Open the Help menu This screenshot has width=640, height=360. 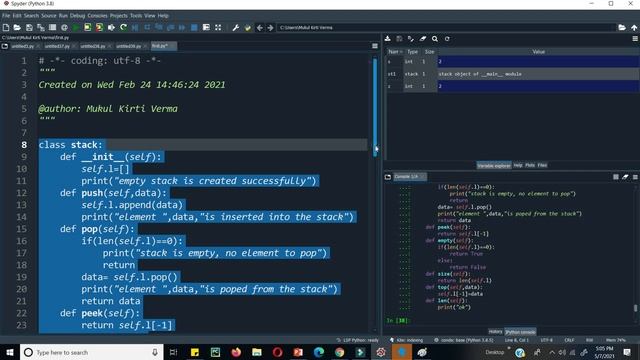[x=163, y=16]
